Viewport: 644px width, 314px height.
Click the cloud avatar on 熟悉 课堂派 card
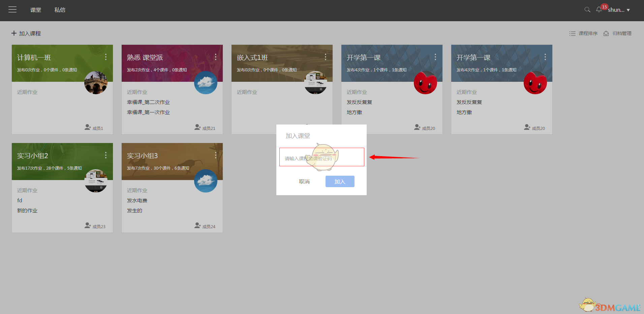click(206, 83)
